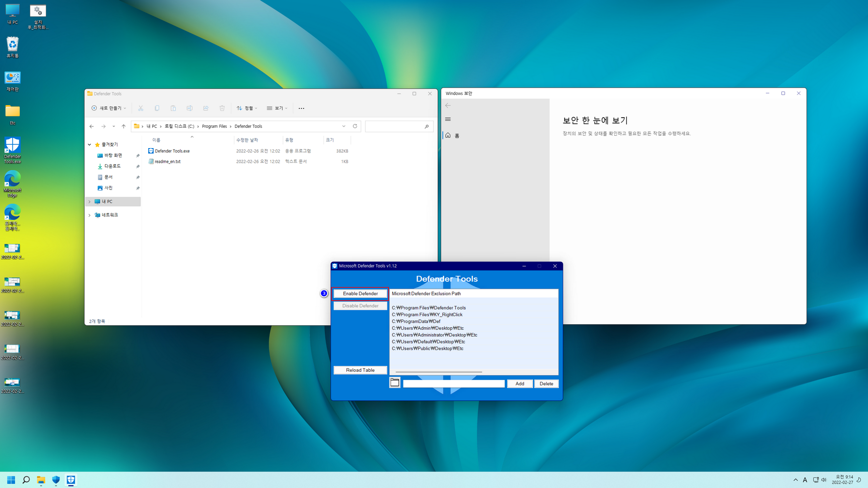Expand the 내 PC tree node
Viewport: 868px width, 488px height.
90,201
